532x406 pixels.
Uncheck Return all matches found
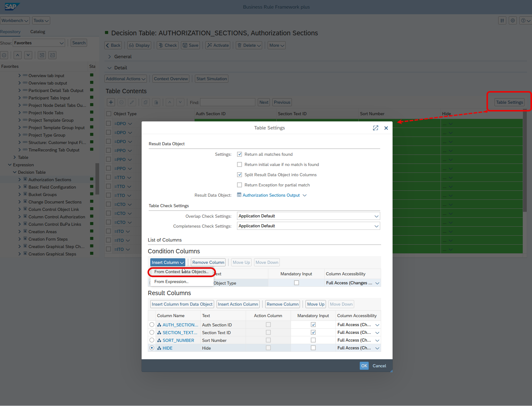click(x=240, y=154)
